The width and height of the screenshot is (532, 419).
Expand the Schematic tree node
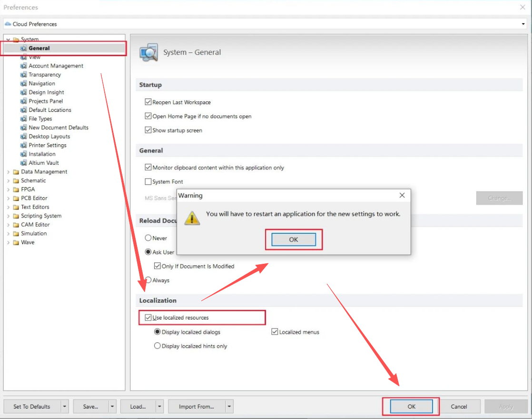(8, 181)
